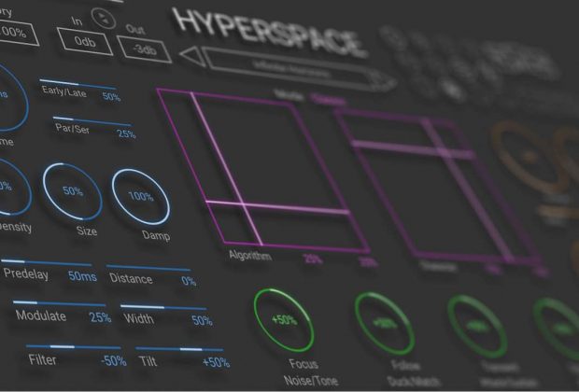Adjust the Filter slider bar

73,347
